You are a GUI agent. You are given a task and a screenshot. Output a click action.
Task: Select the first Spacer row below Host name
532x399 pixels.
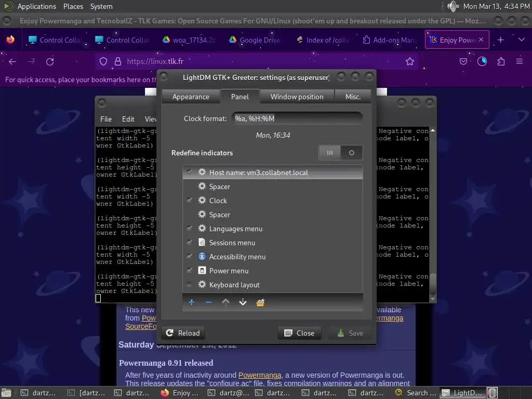pyautogui.click(x=273, y=187)
